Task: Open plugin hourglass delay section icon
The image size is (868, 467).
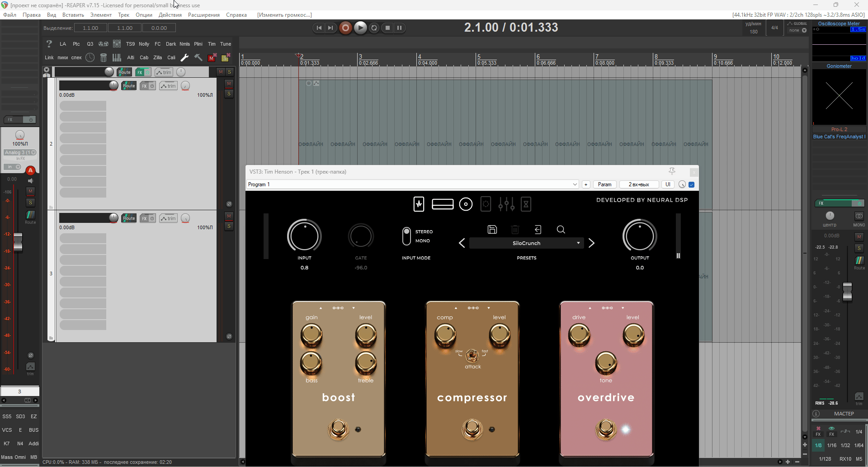Action: click(x=526, y=204)
